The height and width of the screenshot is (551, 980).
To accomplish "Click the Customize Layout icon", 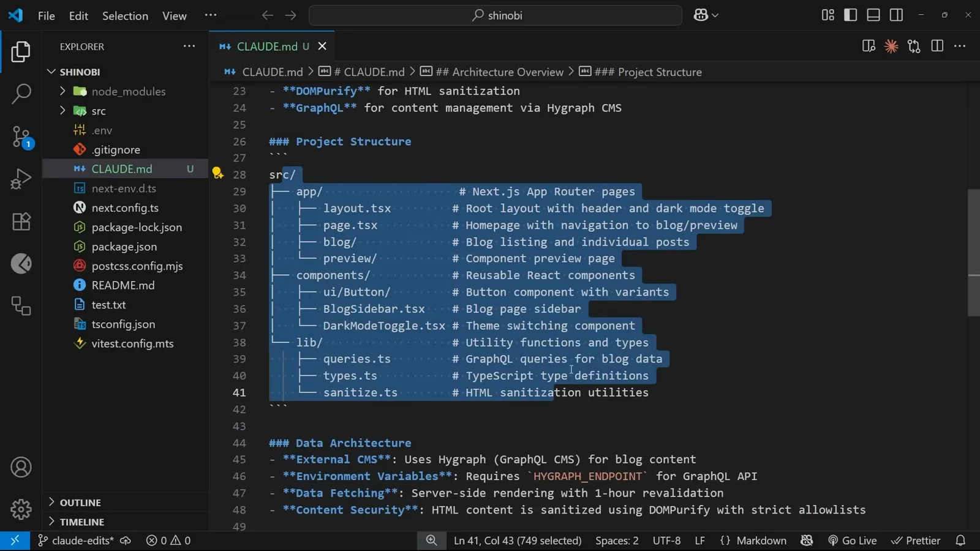I will (x=827, y=15).
